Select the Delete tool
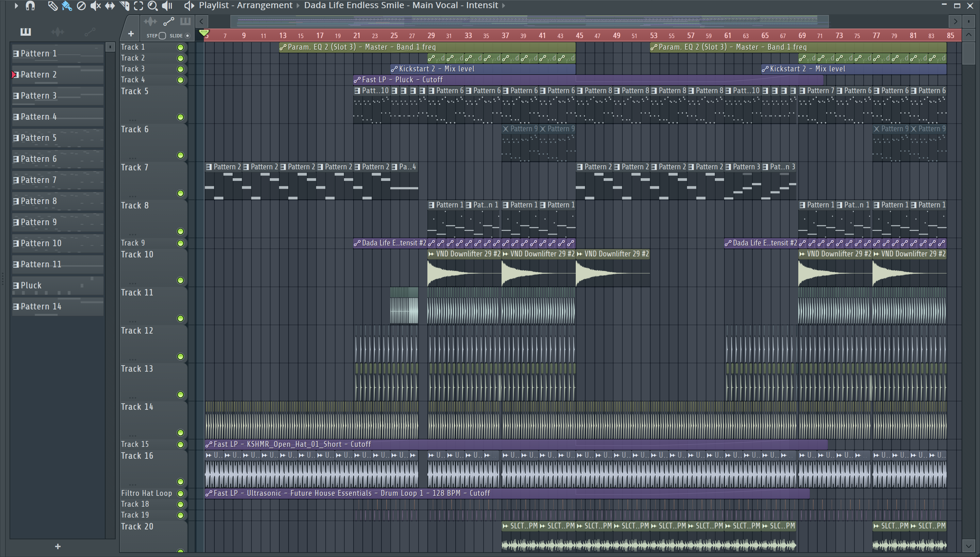 point(81,6)
